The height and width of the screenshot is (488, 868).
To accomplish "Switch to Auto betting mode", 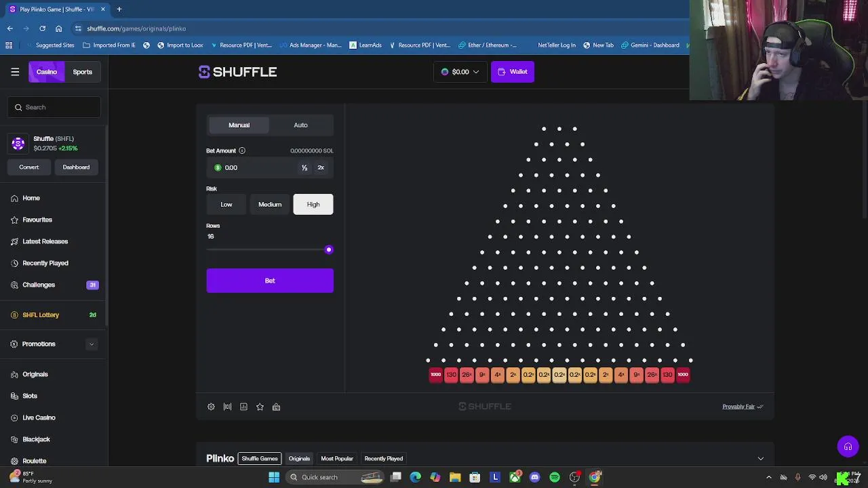I will tap(300, 125).
